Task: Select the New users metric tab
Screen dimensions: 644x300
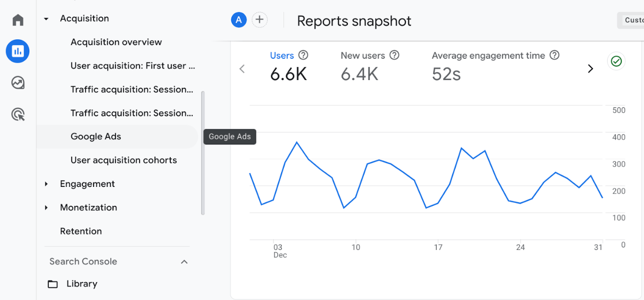Action: point(362,56)
